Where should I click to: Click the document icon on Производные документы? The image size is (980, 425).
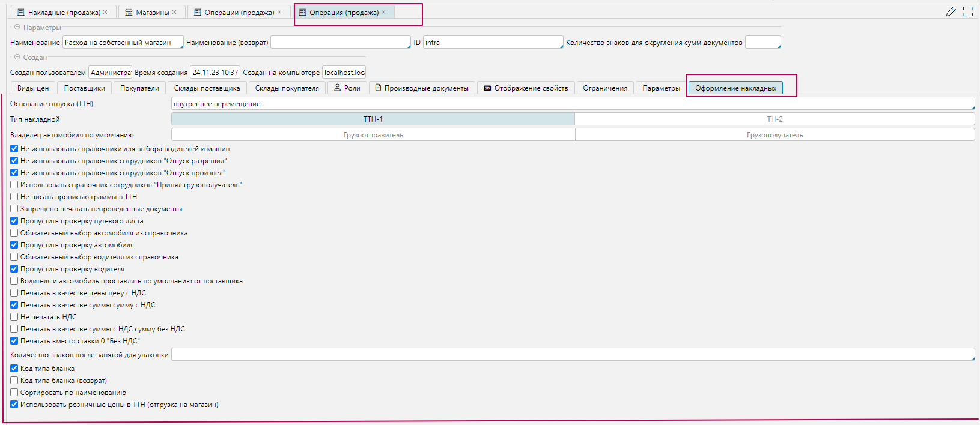[378, 88]
